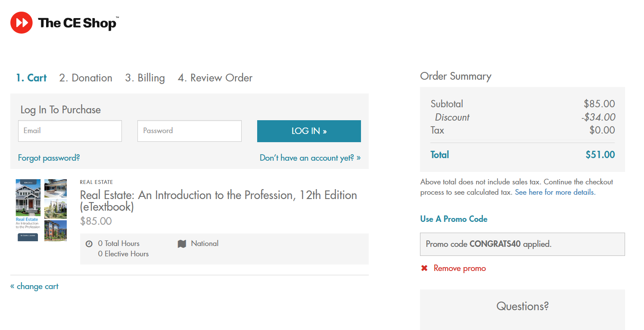The width and height of the screenshot is (644, 330).
Task: Click the change cart link
Action: click(x=34, y=286)
